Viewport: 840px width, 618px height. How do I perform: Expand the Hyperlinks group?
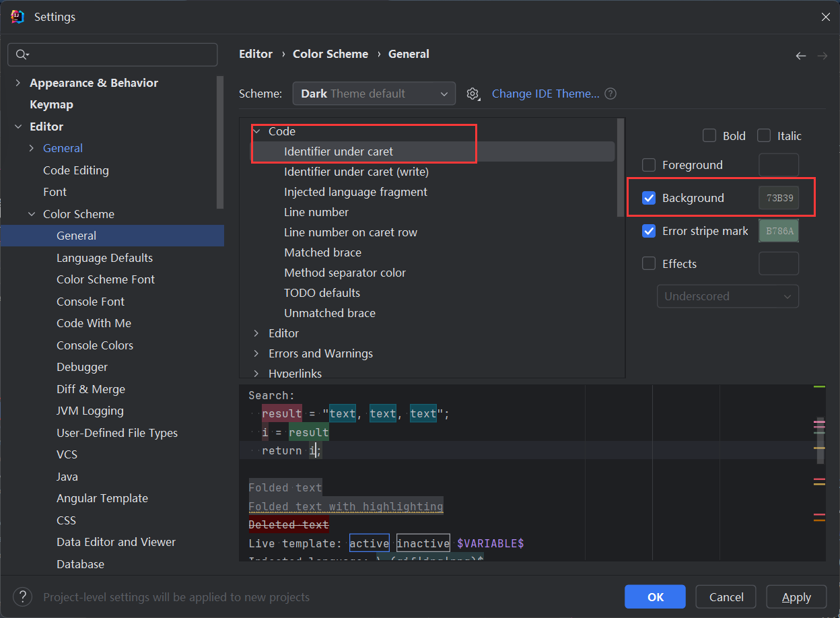tap(256, 373)
